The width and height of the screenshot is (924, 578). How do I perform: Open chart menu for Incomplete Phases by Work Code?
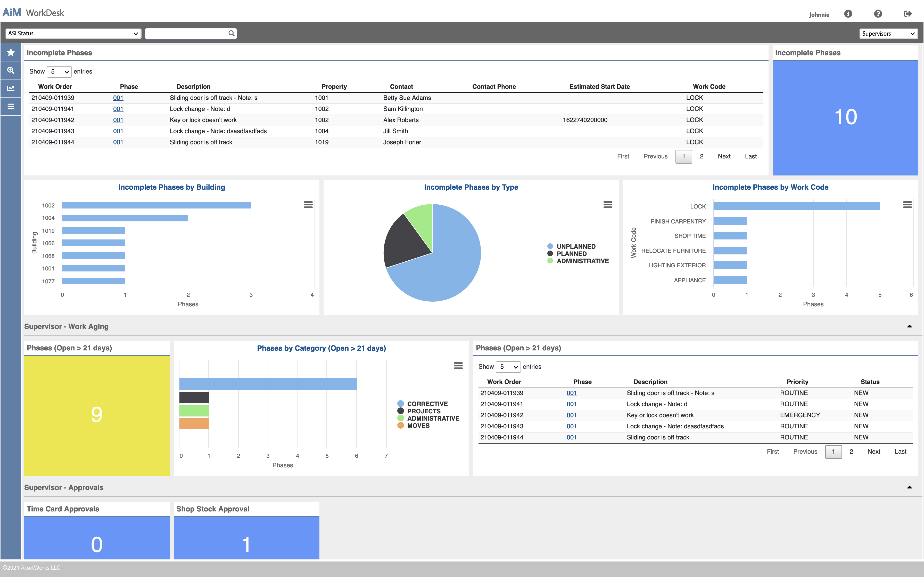tap(907, 205)
